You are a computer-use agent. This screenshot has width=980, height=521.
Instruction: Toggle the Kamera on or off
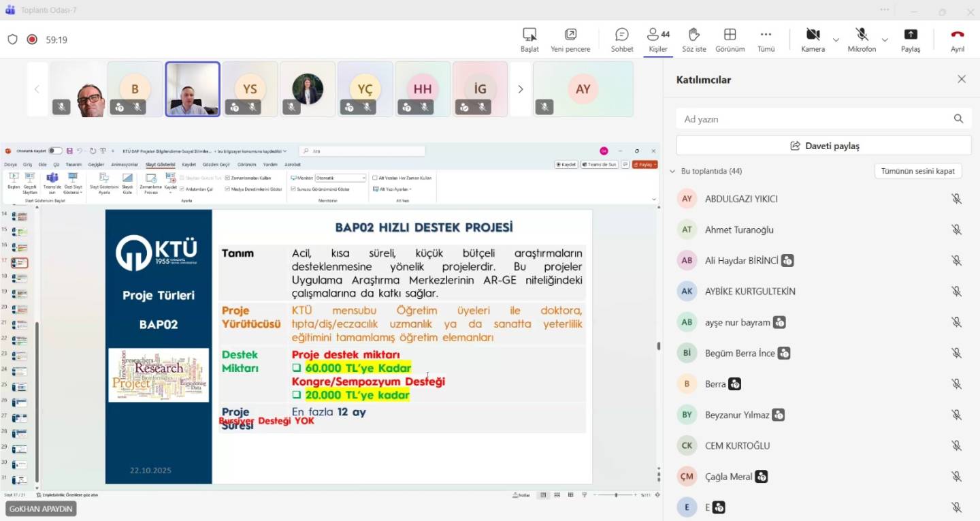(x=813, y=35)
